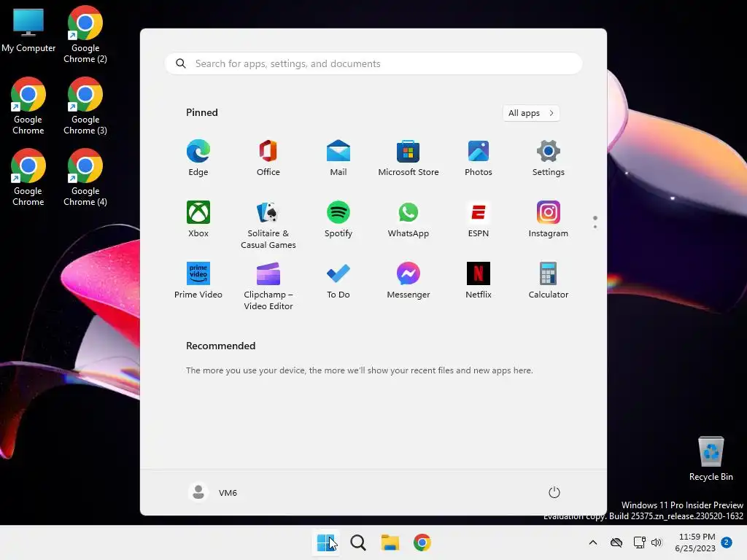Image resolution: width=747 pixels, height=560 pixels.
Task: Select the Google Chrome (3) desktop shortcut
Action: [x=85, y=106]
